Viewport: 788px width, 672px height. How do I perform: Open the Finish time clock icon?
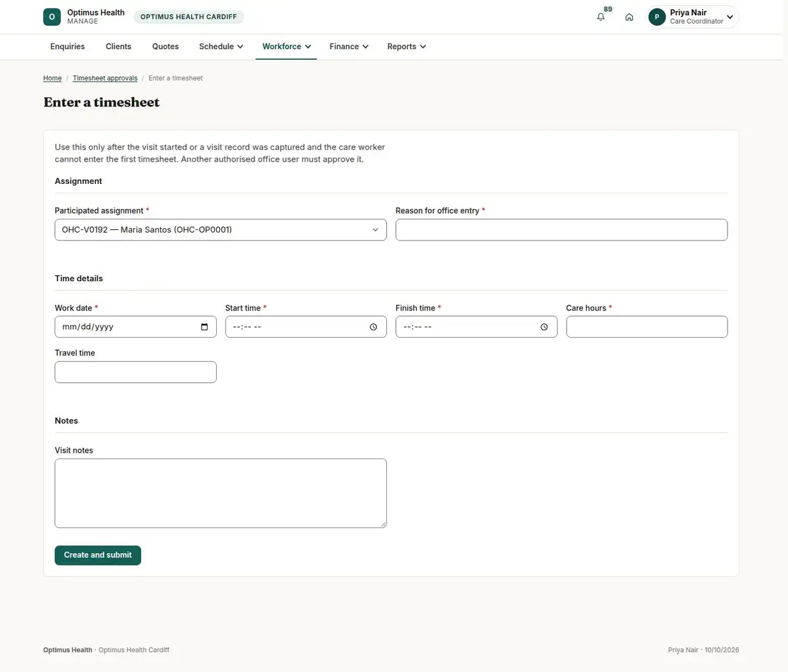click(x=544, y=327)
